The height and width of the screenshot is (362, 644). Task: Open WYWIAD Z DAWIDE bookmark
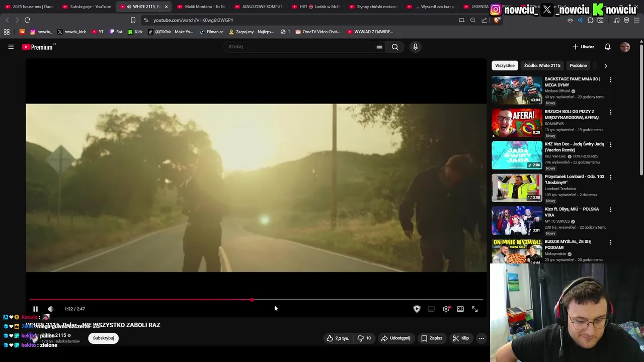tap(370, 32)
